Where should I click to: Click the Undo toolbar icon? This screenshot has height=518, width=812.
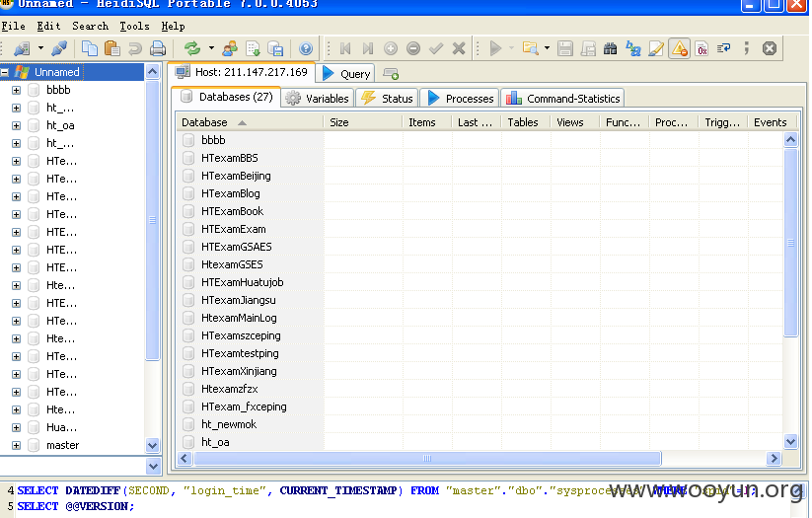pos(134,48)
